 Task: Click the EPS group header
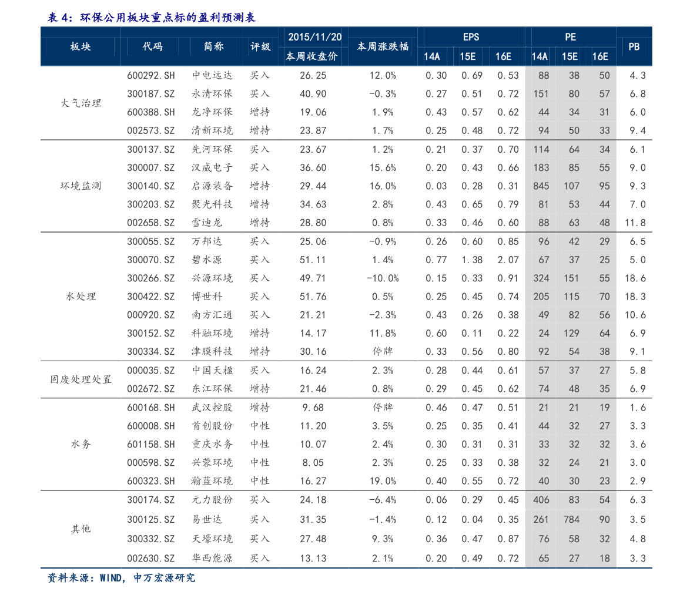coord(471,37)
